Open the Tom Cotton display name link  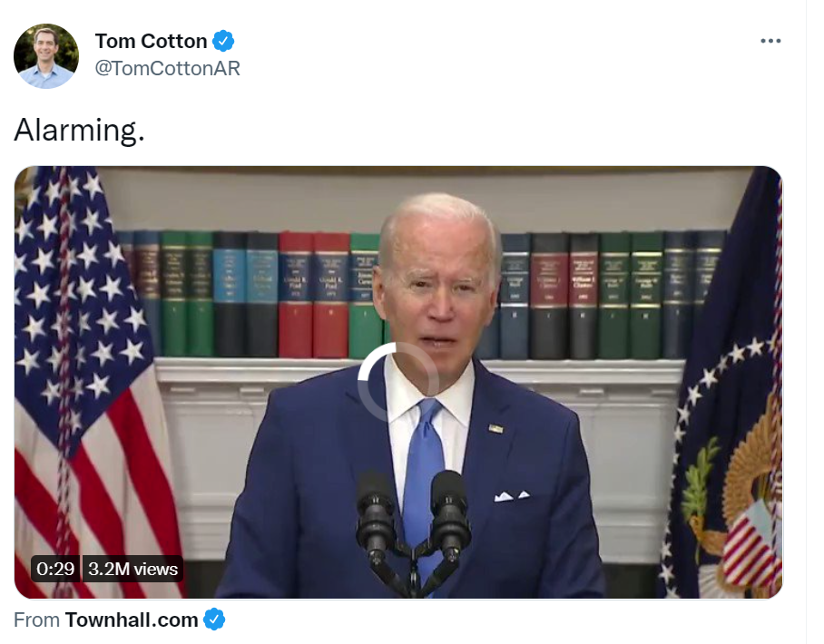pyautogui.click(x=151, y=41)
